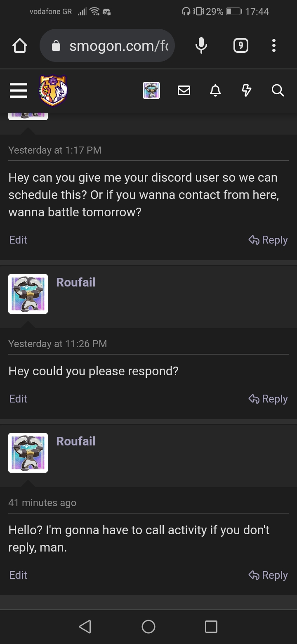Screen dimensions: 297x644
Task: Reply to the 'please respond' message
Action: pos(268,399)
